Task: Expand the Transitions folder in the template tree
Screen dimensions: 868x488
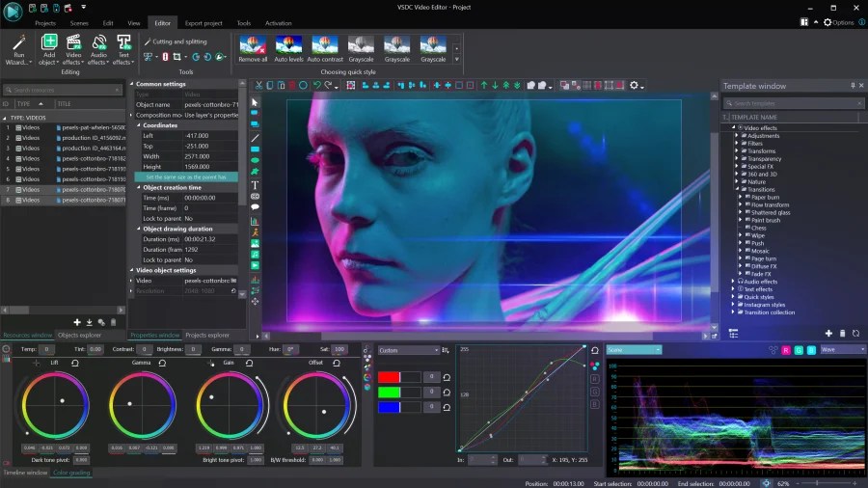Action: 737,189
